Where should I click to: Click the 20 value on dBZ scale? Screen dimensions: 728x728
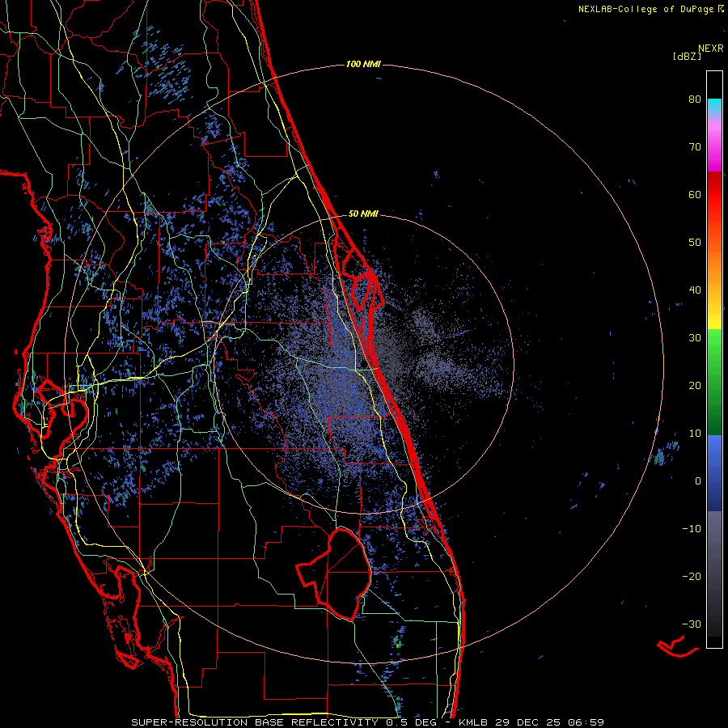coord(695,385)
